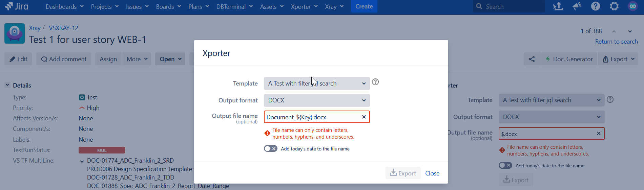Click error warning icon in side panel
Viewport: 644px width, 190px height.
tap(502, 150)
